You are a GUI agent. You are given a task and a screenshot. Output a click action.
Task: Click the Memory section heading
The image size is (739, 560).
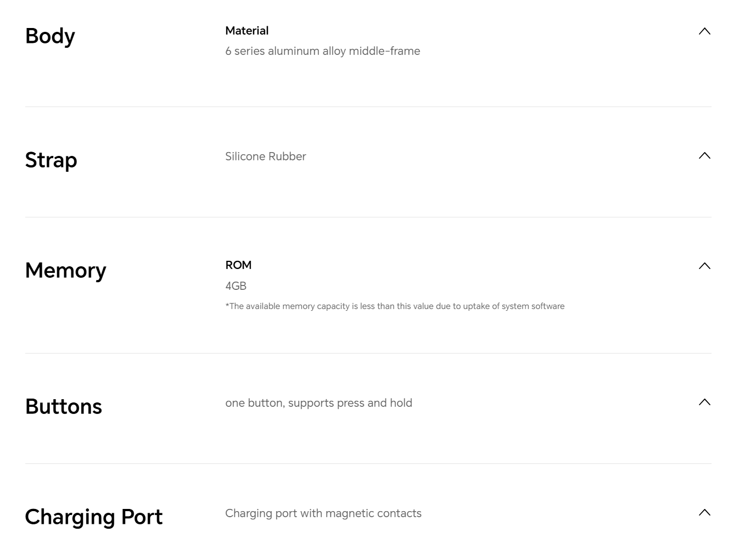tap(65, 271)
